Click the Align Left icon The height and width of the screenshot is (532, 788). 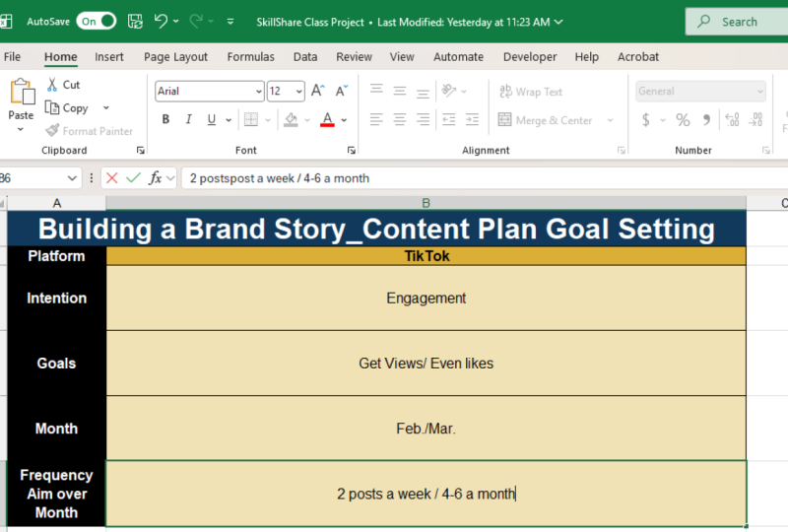click(x=376, y=119)
